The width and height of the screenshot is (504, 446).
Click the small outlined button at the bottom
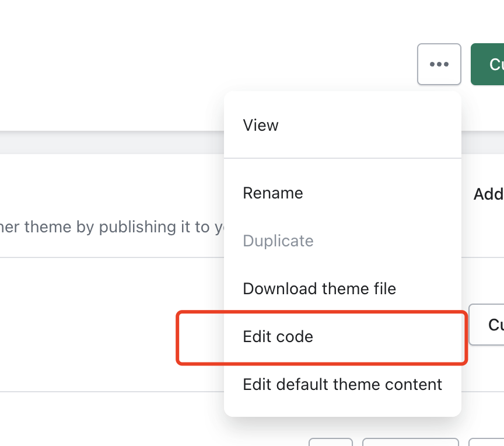[x=331, y=442]
